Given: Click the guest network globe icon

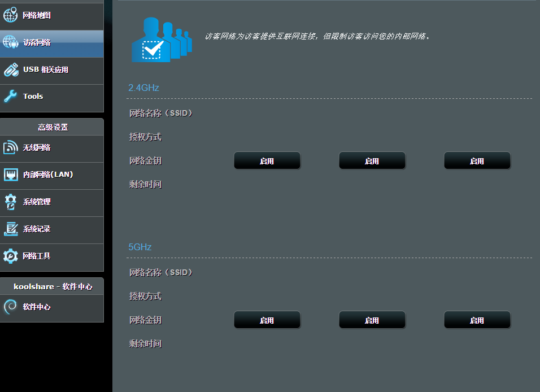Looking at the screenshot, I should click(10, 42).
